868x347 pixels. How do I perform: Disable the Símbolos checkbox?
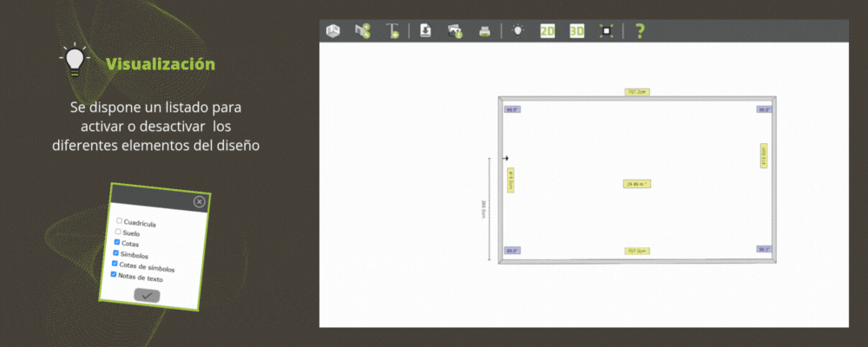coord(115,252)
